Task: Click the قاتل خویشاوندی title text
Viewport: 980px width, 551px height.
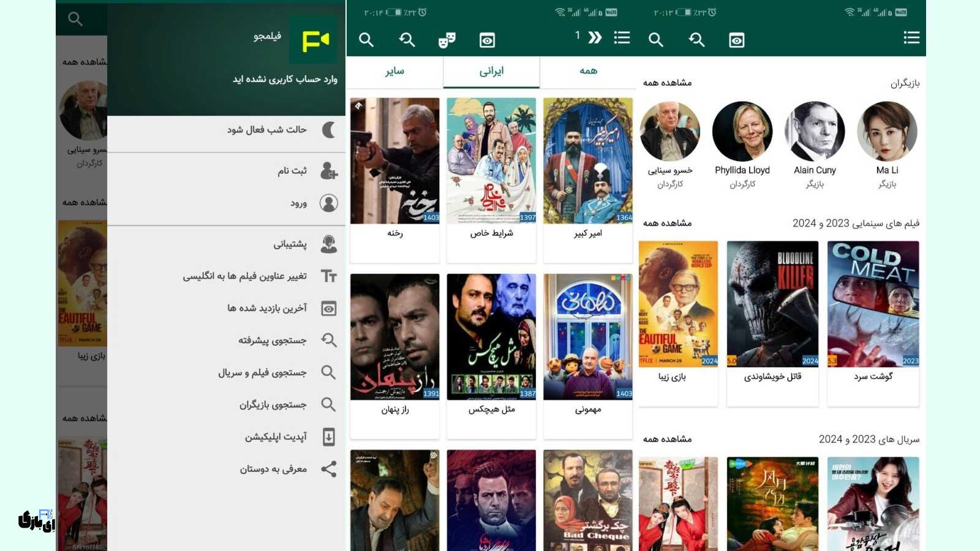Action: pos(772,377)
